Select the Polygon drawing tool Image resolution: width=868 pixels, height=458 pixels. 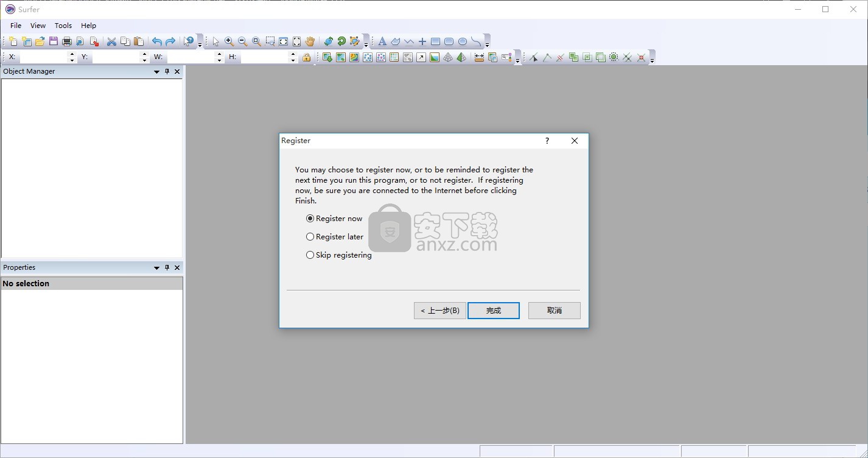(396, 41)
